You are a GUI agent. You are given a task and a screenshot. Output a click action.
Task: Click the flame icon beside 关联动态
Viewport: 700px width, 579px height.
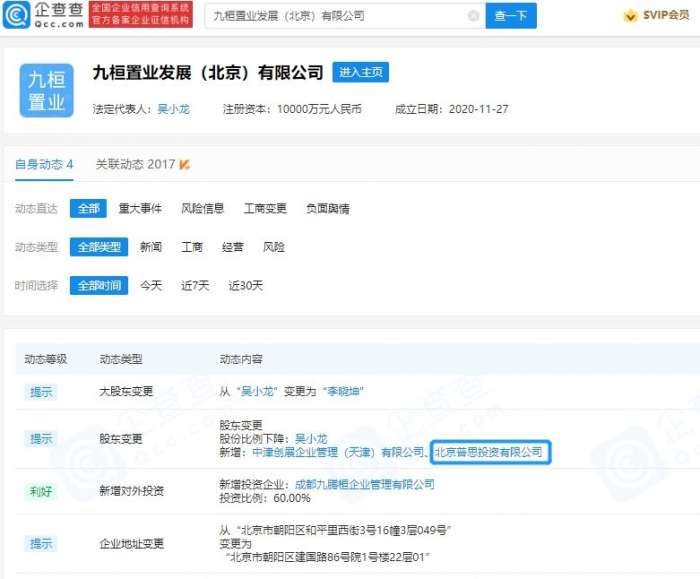(185, 164)
